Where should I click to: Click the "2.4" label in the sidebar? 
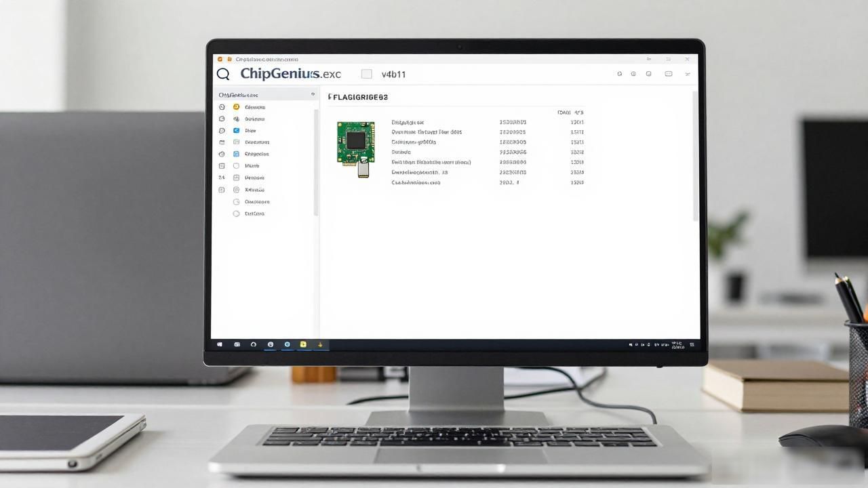click(x=222, y=178)
